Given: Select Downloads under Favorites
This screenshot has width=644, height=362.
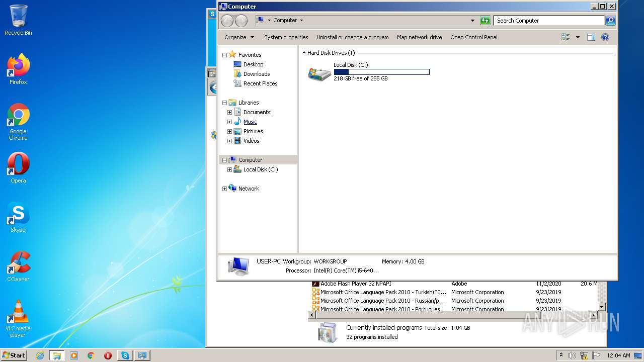Looking at the screenshot, I should [x=257, y=74].
